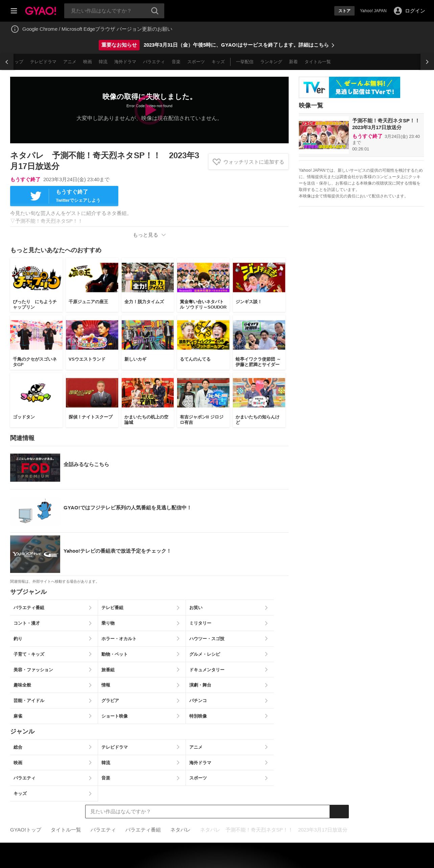
Task: Open 海外ドラマ genre row
Action: pyautogui.click(x=230, y=763)
